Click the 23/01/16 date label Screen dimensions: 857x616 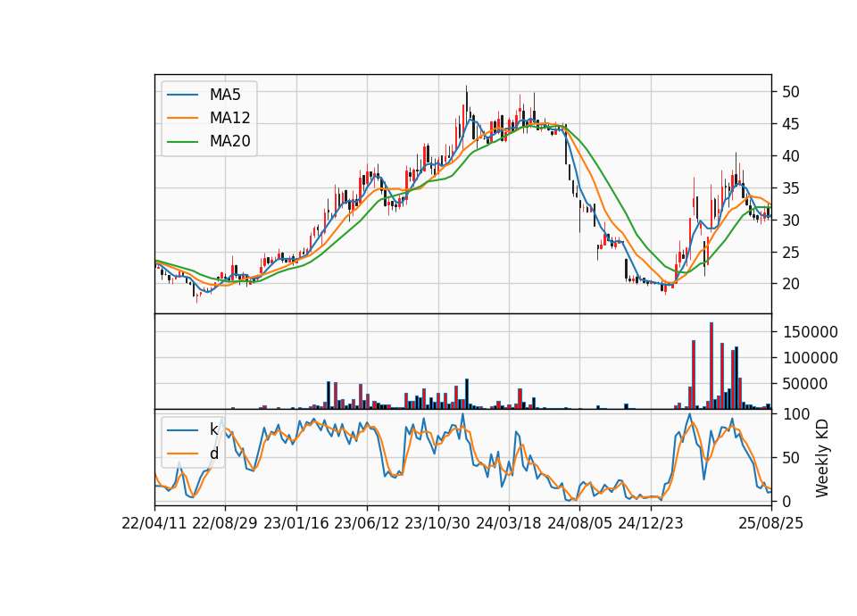coord(296,523)
